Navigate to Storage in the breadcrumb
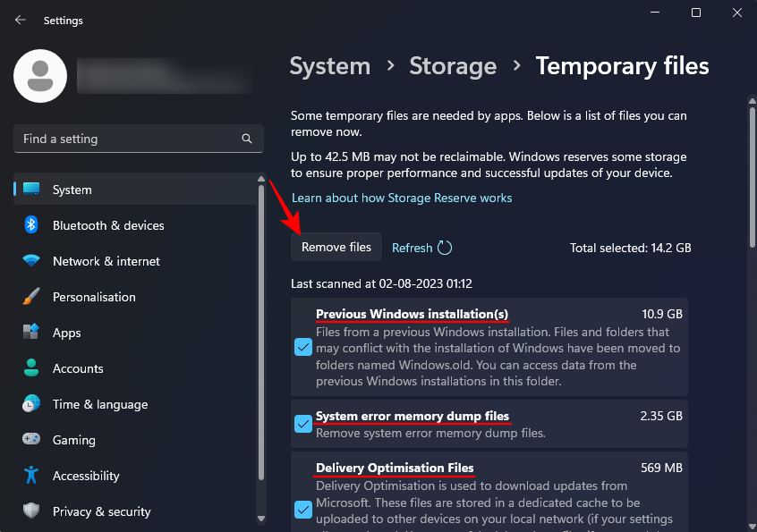The height and width of the screenshot is (532, 757). [x=453, y=65]
